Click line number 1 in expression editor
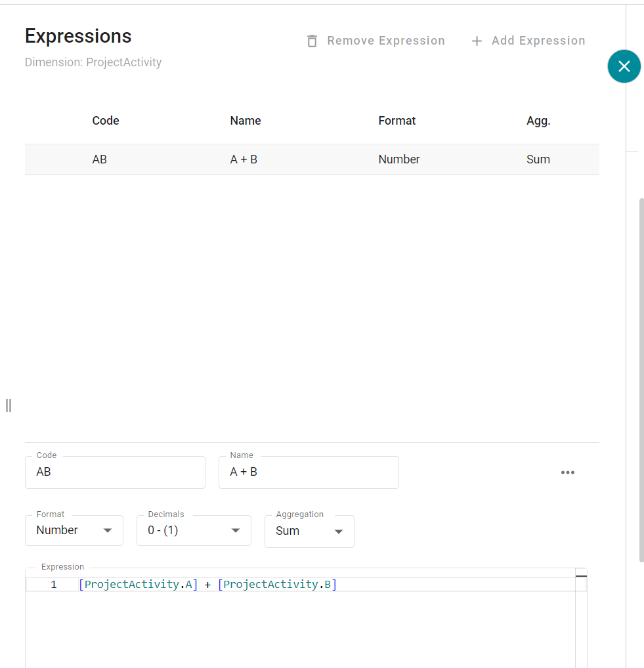This screenshot has height=668, width=644. coord(53,584)
